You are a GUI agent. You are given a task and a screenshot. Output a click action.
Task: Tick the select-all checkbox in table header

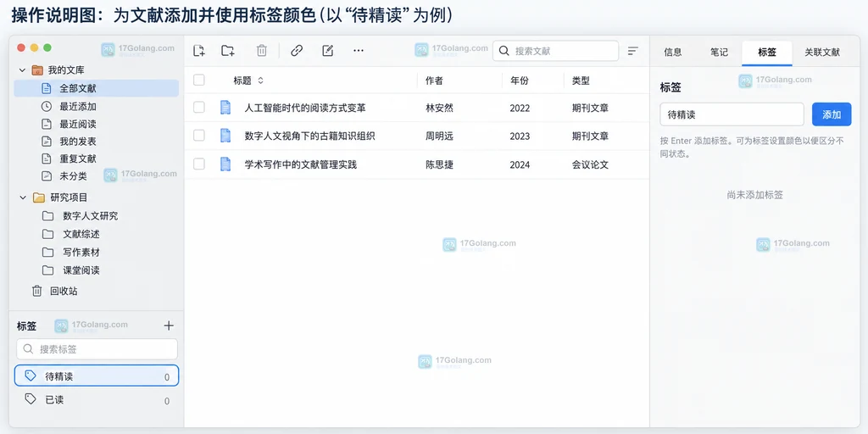click(x=198, y=81)
